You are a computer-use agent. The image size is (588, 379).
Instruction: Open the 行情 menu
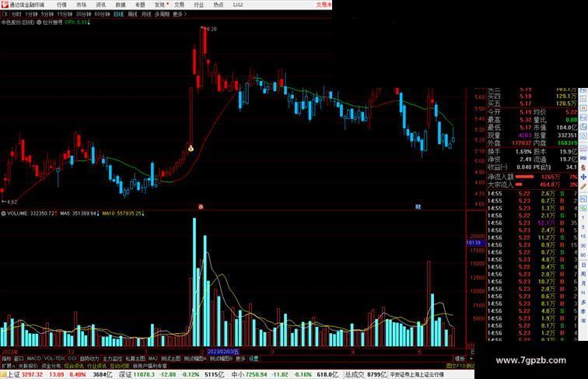tap(61, 5)
